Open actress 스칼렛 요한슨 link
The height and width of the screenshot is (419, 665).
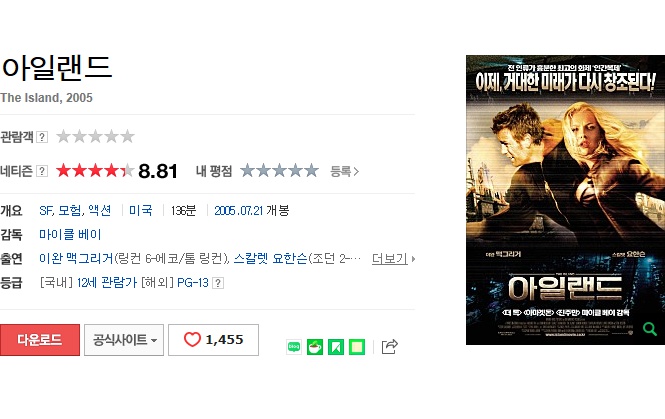coord(271,258)
